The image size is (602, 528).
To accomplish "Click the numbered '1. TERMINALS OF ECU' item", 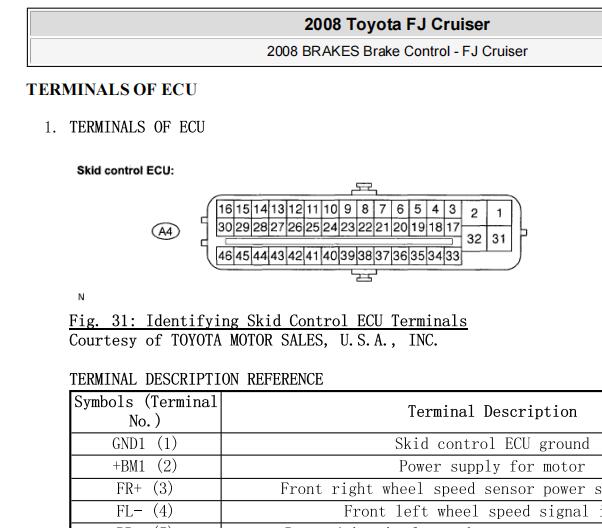I will point(124,127).
